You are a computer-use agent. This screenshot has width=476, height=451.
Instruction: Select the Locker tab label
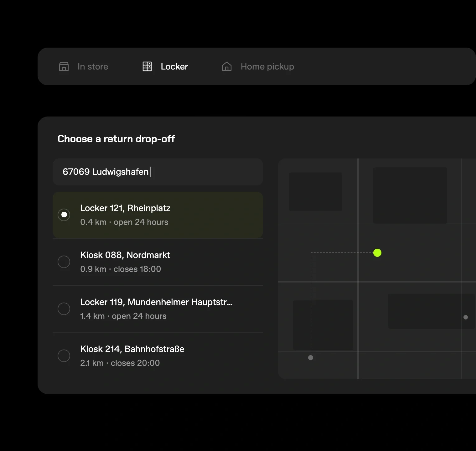pyautogui.click(x=174, y=66)
